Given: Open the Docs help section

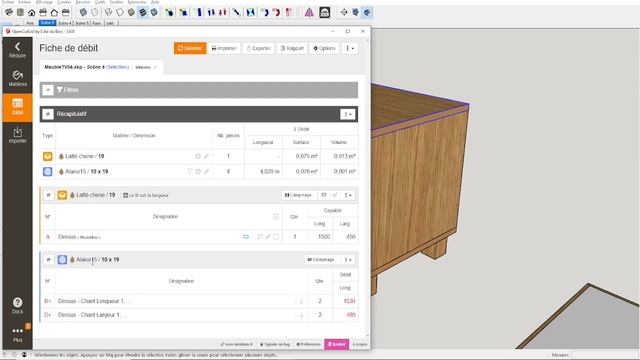Looking at the screenshot, I should pos(17,306).
